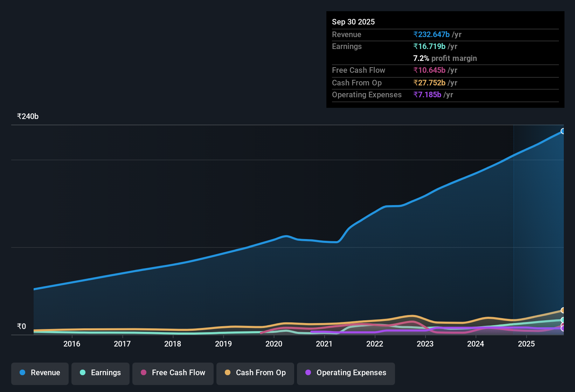The image size is (575, 392).
Task: Click the Revenue value ₹232.647b link
Action: [x=431, y=34]
